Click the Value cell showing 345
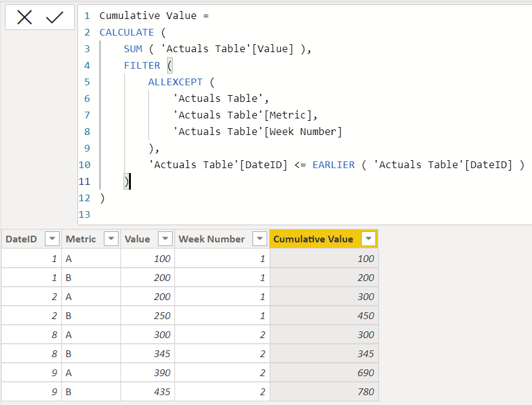The image size is (532, 405). 148,353
